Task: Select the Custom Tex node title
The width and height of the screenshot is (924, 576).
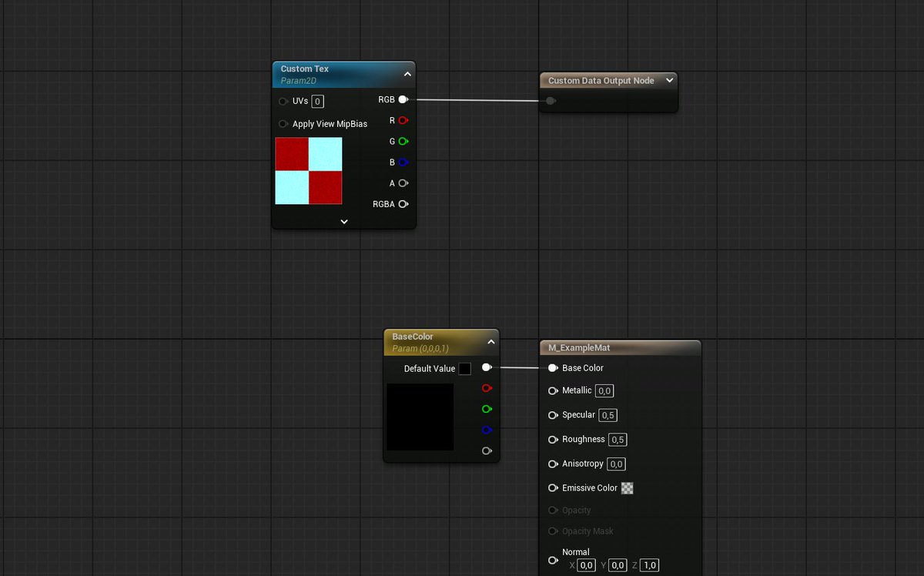Action: [x=305, y=69]
